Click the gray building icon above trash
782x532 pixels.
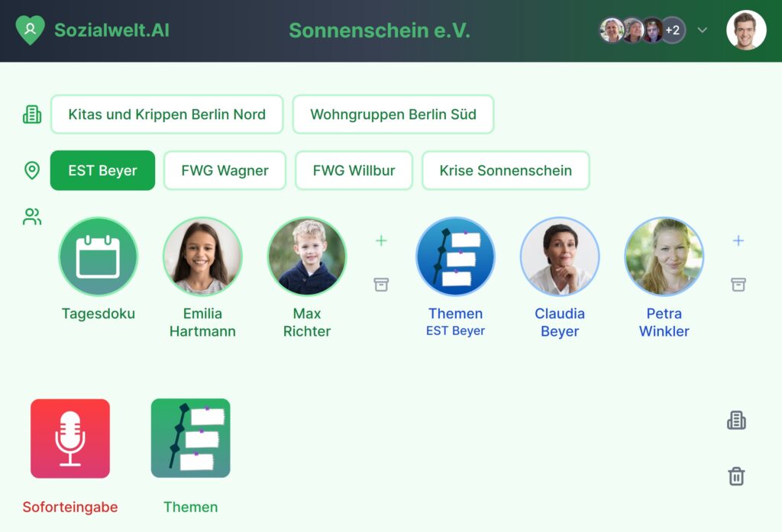(737, 421)
